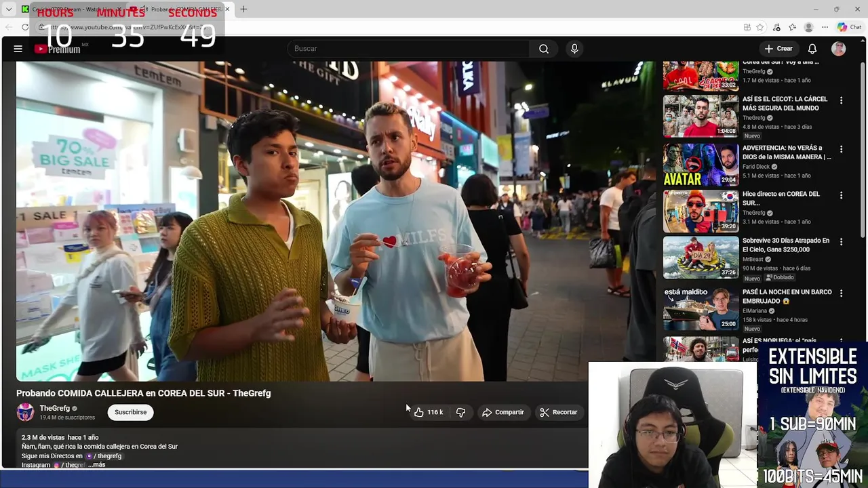The height and width of the screenshot is (488, 868).
Task: Open Hice directo en COREA DEL SUR thumbnail
Action: (701, 211)
